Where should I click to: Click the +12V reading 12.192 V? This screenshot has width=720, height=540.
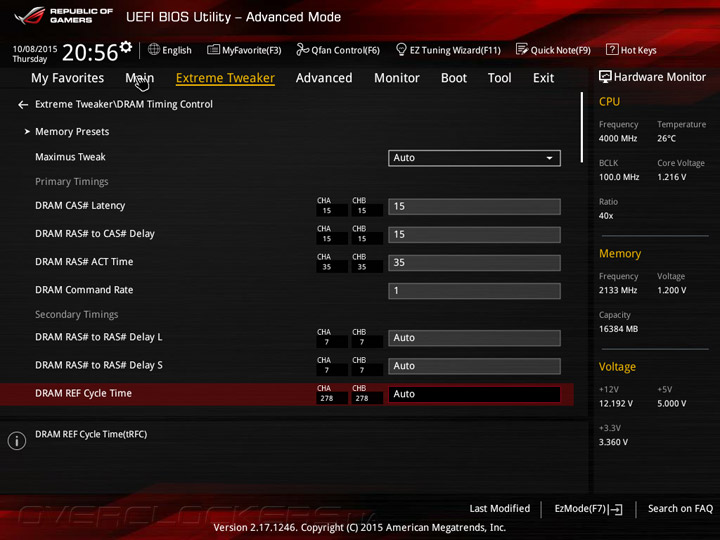coord(616,404)
